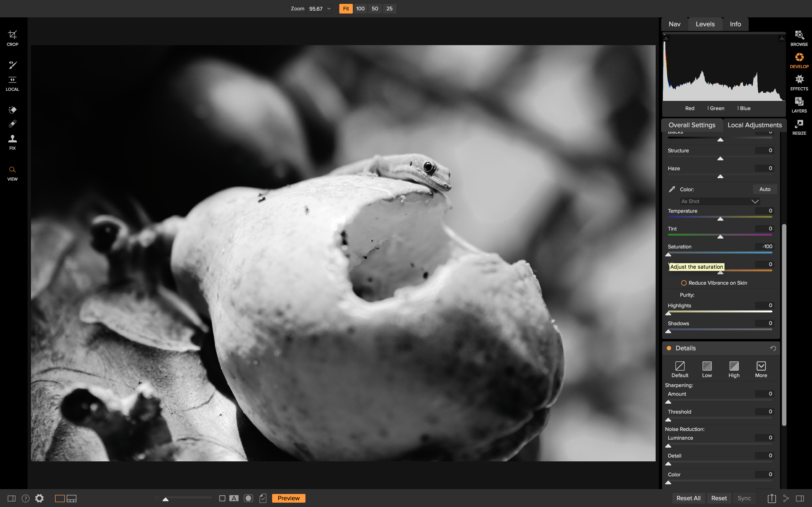Enable the Details section toggle
The width and height of the screenshot is (812, 507).
668,348
